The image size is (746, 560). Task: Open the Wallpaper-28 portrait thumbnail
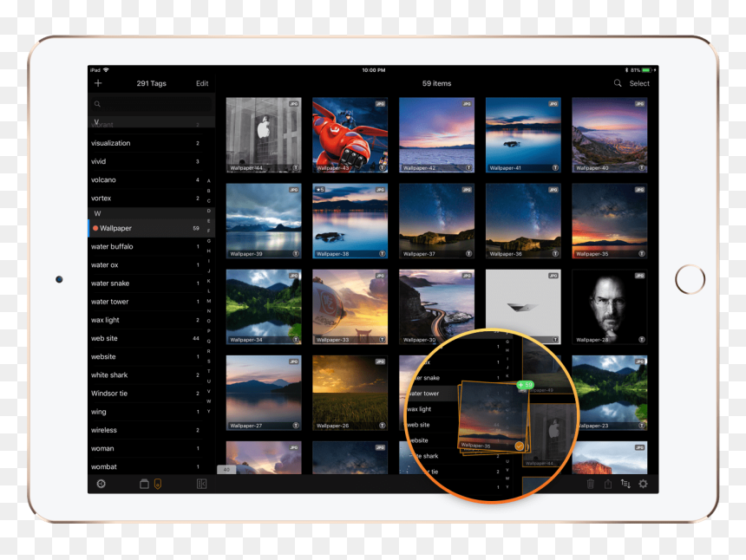[x=610, y=307]
